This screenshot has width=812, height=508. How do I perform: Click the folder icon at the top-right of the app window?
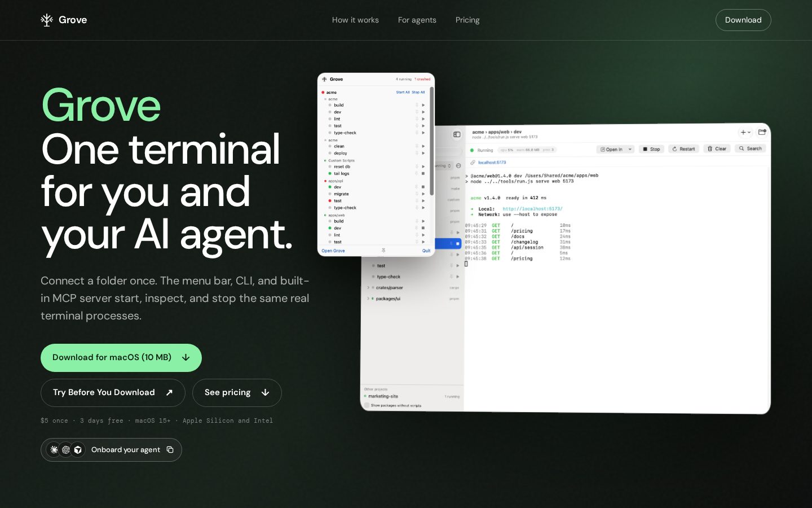[x=762, y=132]
